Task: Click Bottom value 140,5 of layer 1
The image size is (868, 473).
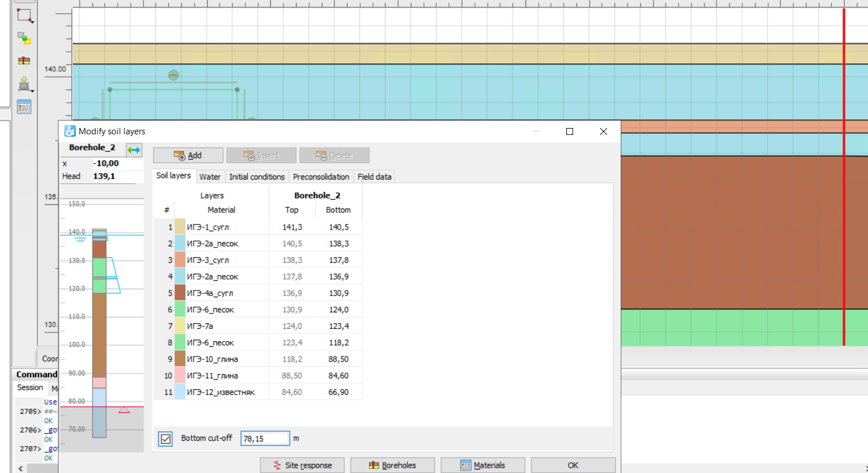Action: click(338, 227)
